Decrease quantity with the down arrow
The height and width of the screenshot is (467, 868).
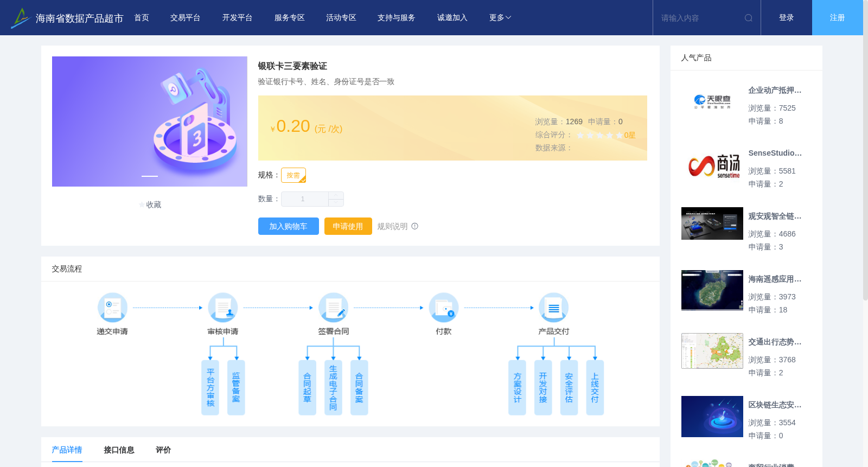[x=336, y=203]
